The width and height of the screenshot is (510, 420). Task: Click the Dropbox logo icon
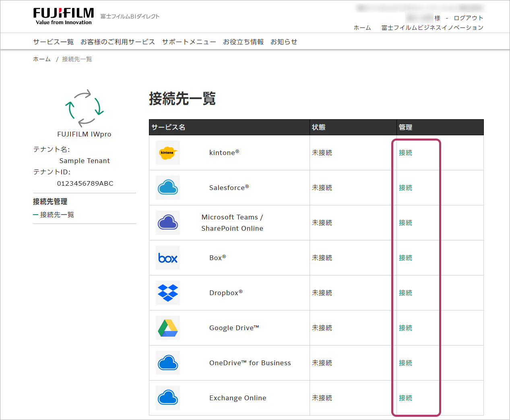168,293
